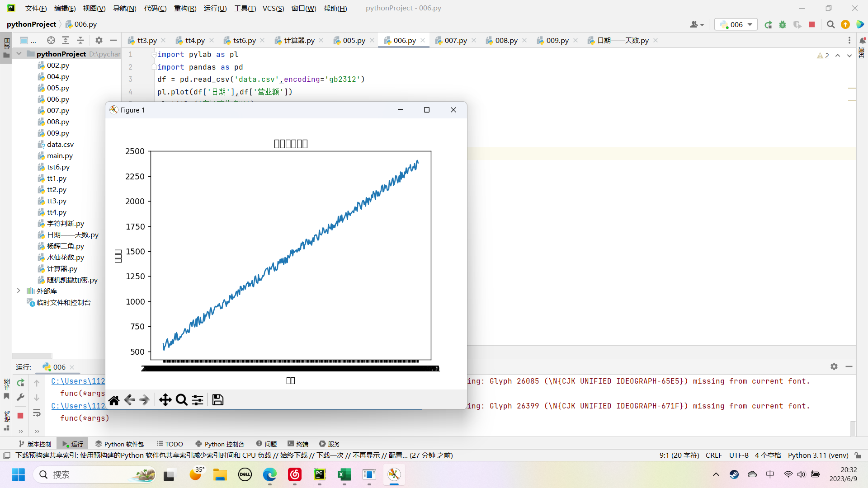
Task: Switch to the 007.py editor tab
Action: click(x=455, y=40)
